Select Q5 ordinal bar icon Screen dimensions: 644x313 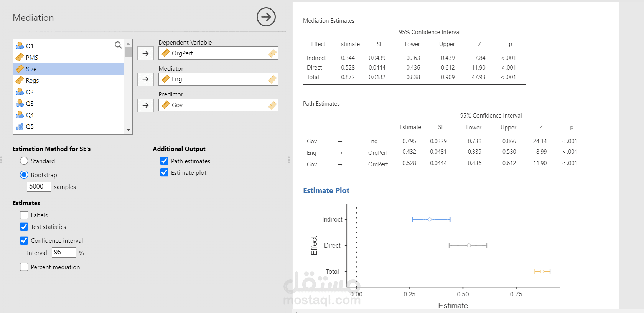coord(20,126)
